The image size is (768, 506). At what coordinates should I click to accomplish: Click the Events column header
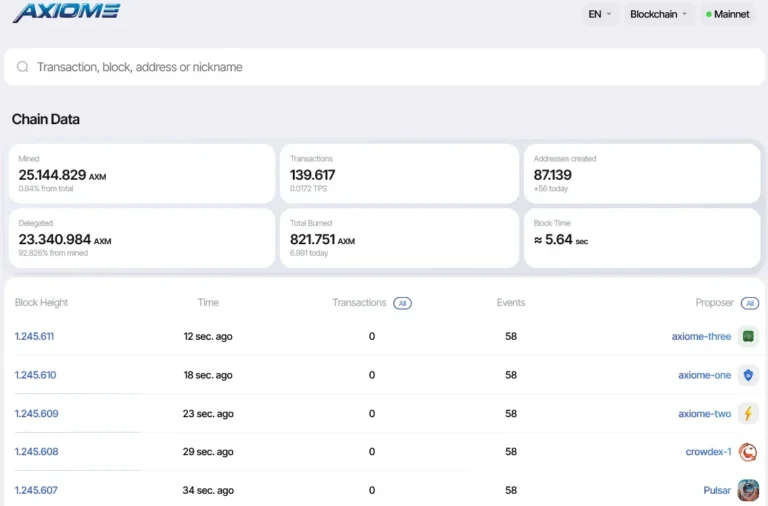(511, 303)
